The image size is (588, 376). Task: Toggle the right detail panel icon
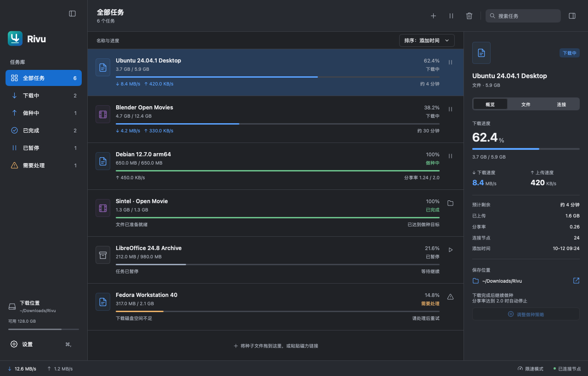572,16
